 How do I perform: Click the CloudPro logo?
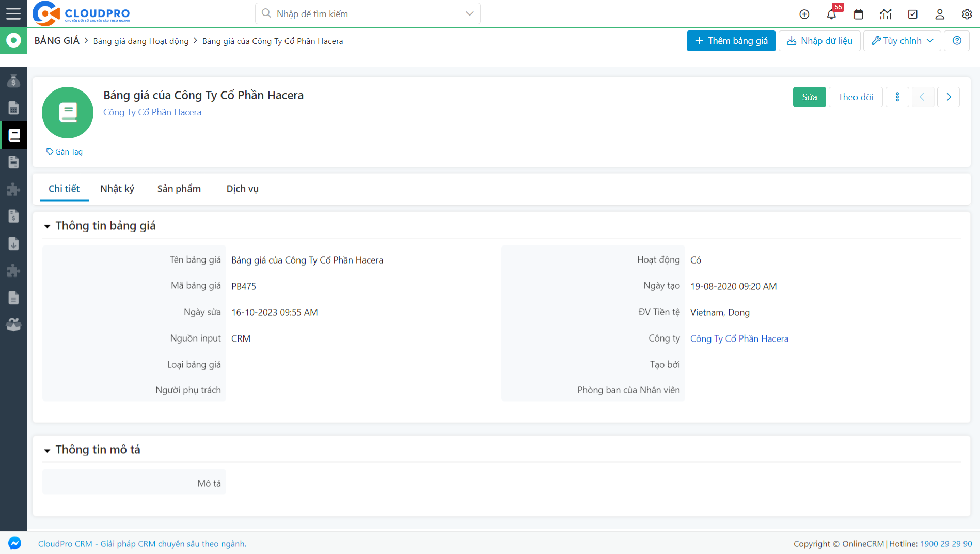pos(81,13)
